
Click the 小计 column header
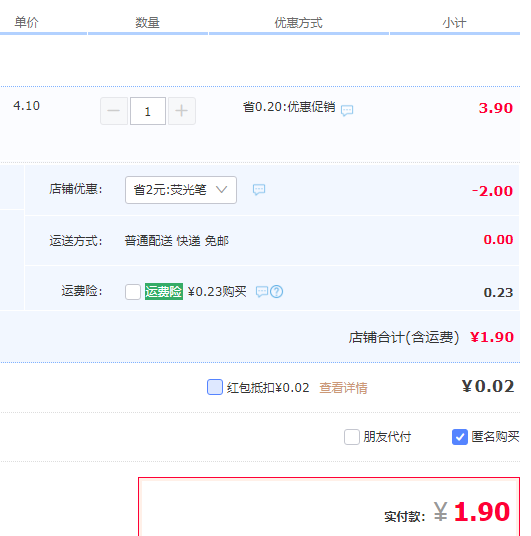(454, 23)
